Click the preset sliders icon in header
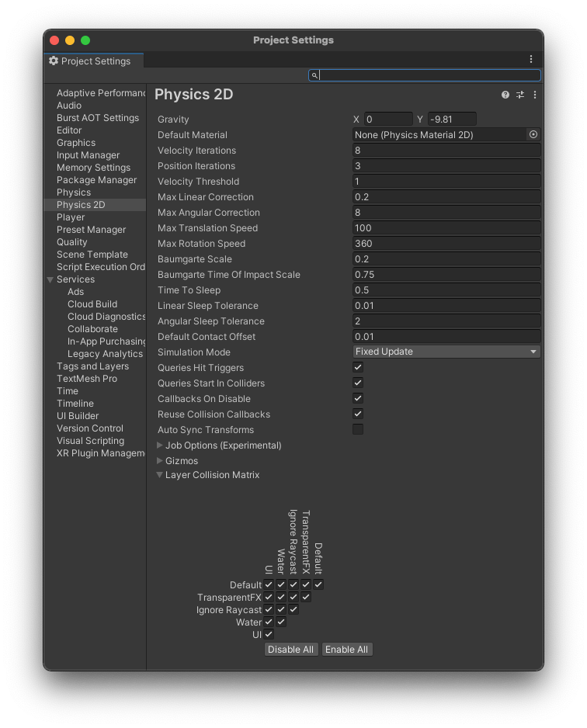 [520, 95]
